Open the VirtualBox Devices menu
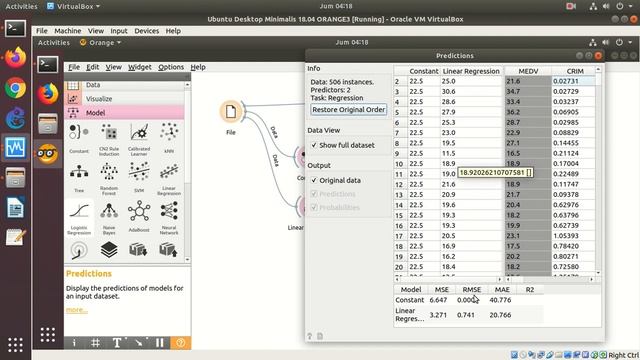Viewport: 640px width, 360px height. 147,31
